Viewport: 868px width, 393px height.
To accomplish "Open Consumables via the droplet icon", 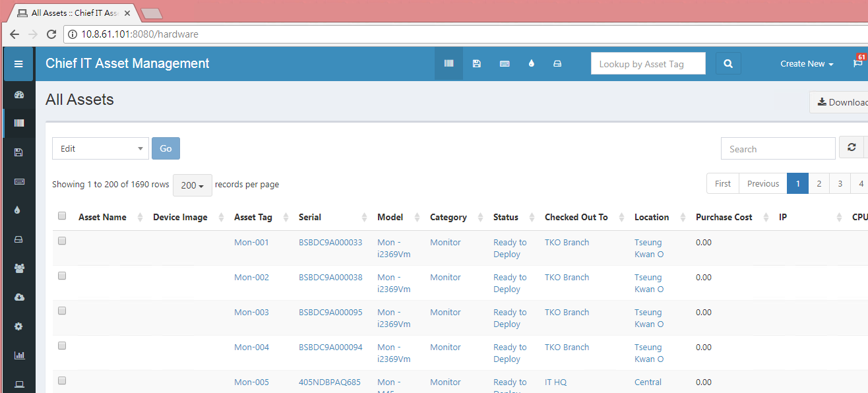I will pyautogui.click(x=531, y=63).
